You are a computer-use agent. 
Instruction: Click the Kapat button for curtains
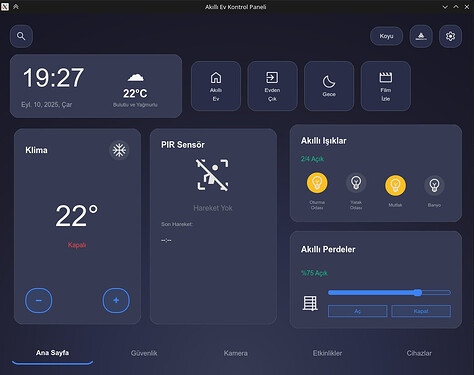[421, 311]
